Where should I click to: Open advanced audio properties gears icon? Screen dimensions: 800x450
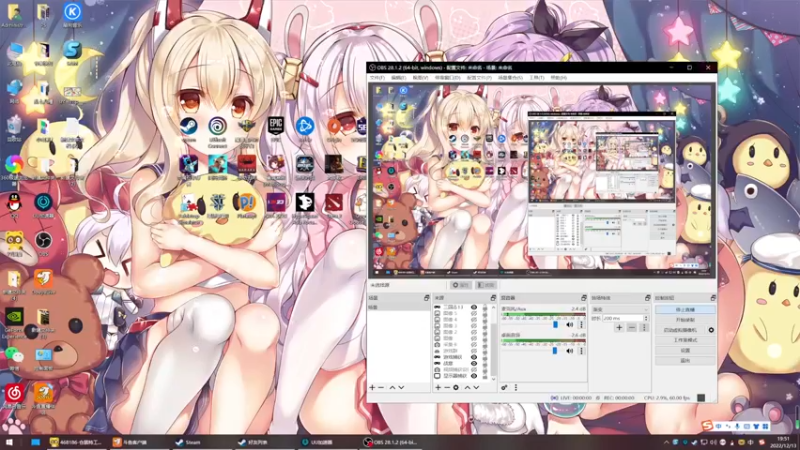coord(504,388)
